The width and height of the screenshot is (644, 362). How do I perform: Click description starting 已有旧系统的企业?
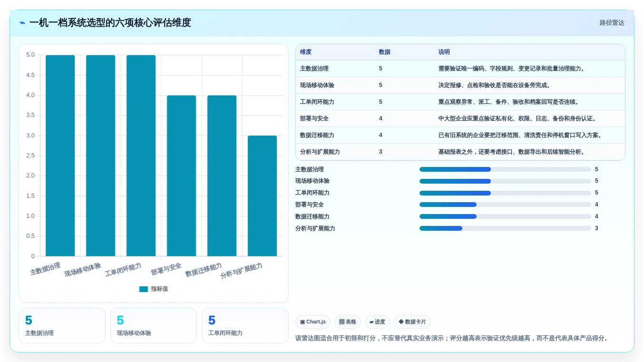pos(521,135)
